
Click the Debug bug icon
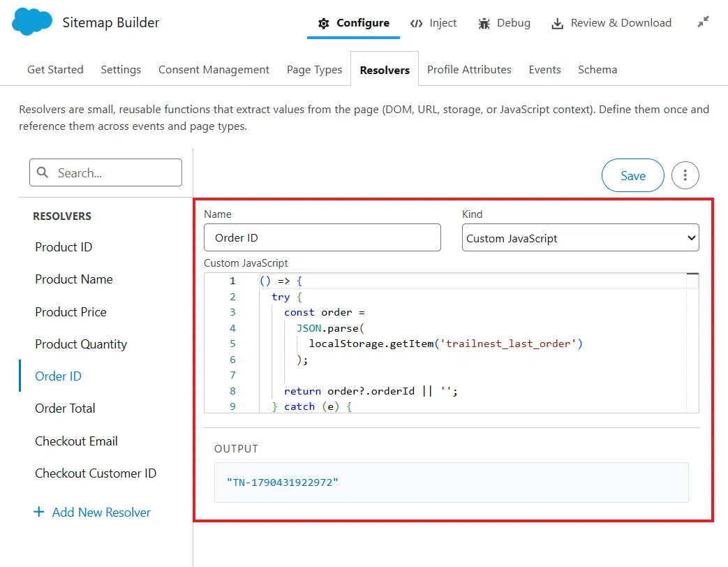click(x=484, y=23)
